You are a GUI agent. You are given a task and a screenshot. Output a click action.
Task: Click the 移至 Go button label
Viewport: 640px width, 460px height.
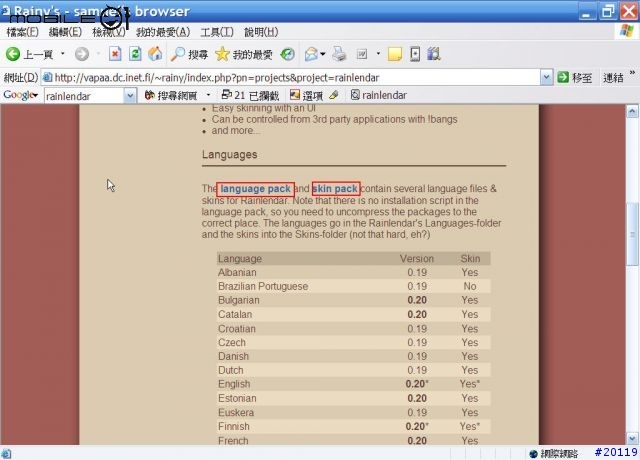tap(582, 78)
